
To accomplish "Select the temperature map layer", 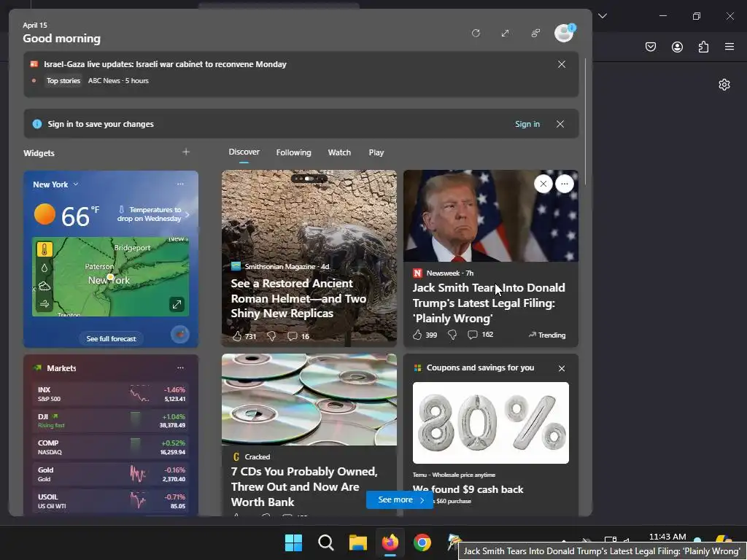I will point(44,249).
